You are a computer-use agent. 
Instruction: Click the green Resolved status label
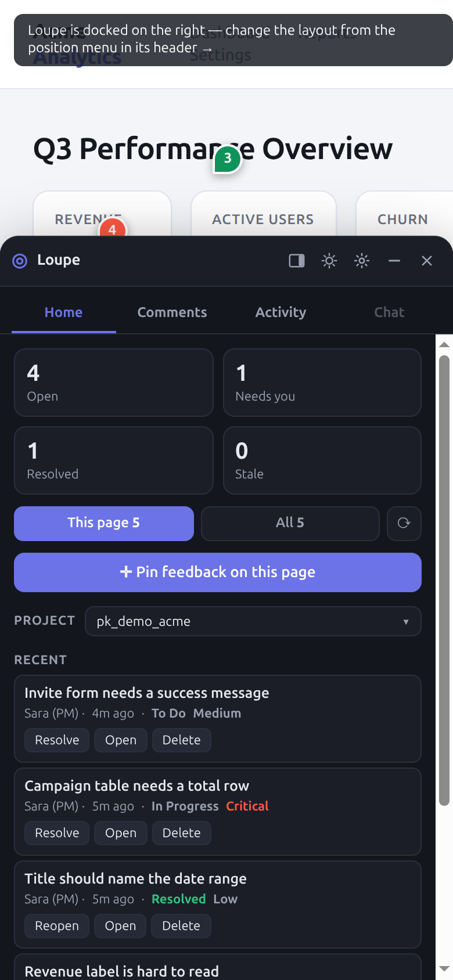tap(179, 899)
